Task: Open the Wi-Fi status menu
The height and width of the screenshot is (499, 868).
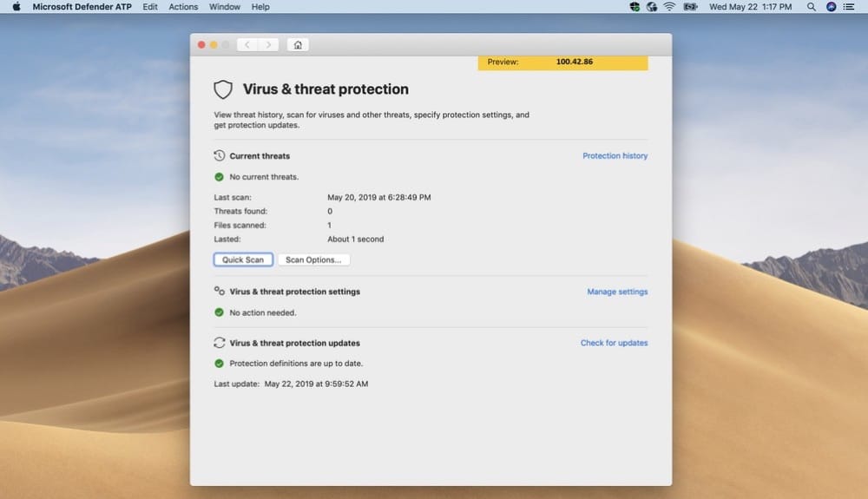Action: click(669, 7)
